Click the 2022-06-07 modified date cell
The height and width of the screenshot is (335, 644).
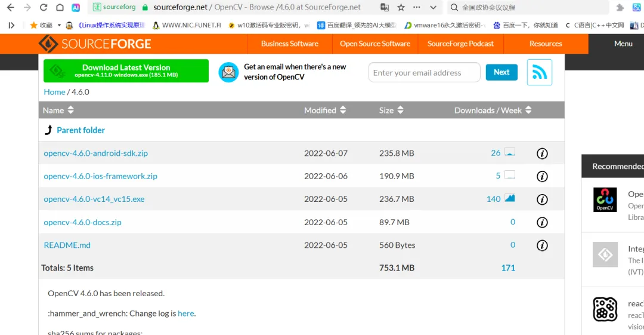coord(326,153)
